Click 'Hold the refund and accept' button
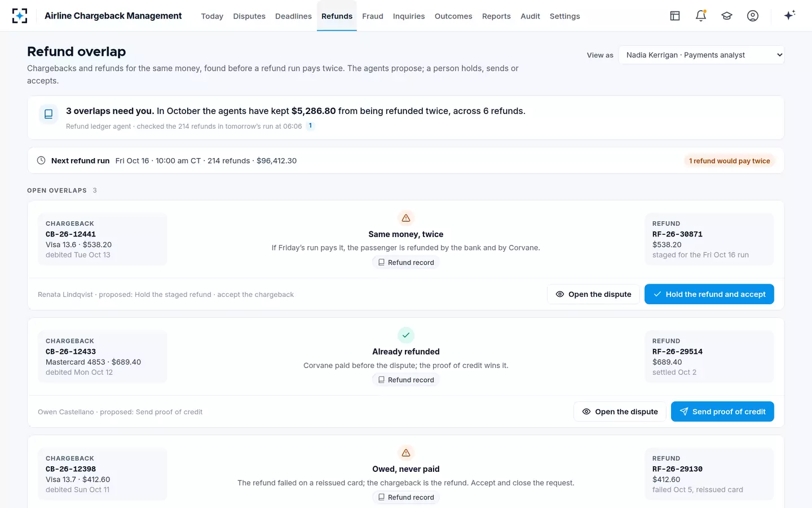 pos(709,294)
